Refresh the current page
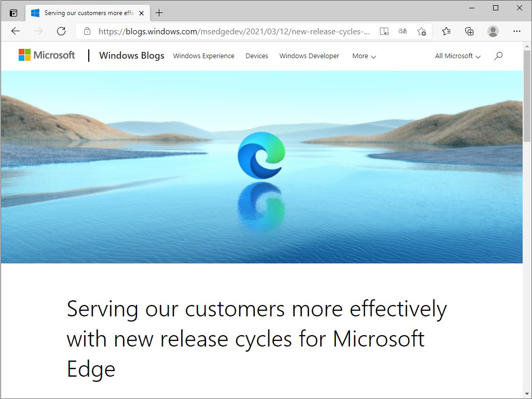 [61, 31]
